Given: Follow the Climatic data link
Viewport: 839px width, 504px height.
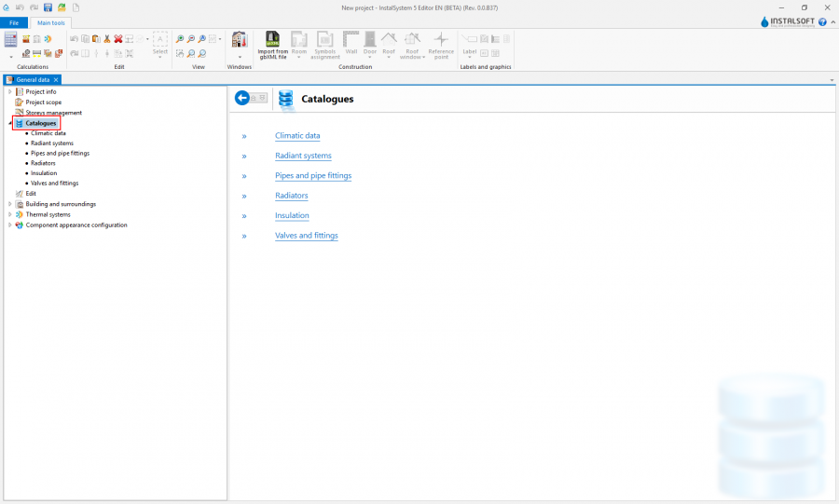Looking at the screenshot, I should (297, 136).
